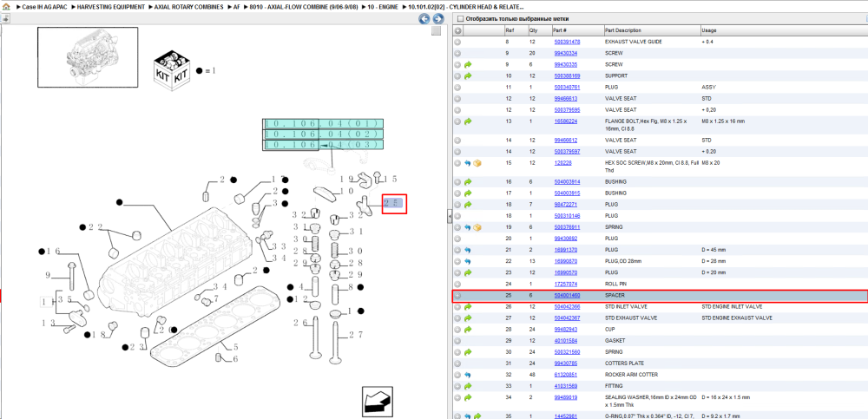
Task: Open green arrow for FITTING 41031569
Action: pyautogui.click(x=468, y=386)
